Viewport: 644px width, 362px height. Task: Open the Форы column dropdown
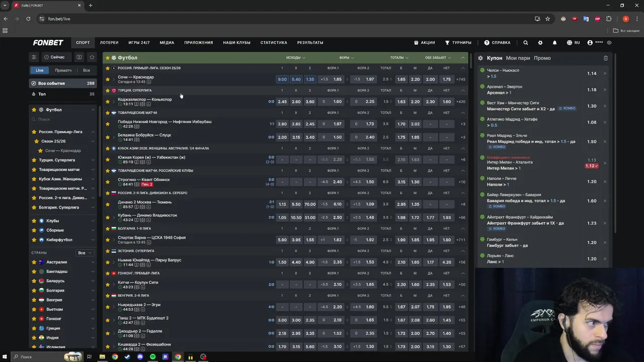point(347,58)
